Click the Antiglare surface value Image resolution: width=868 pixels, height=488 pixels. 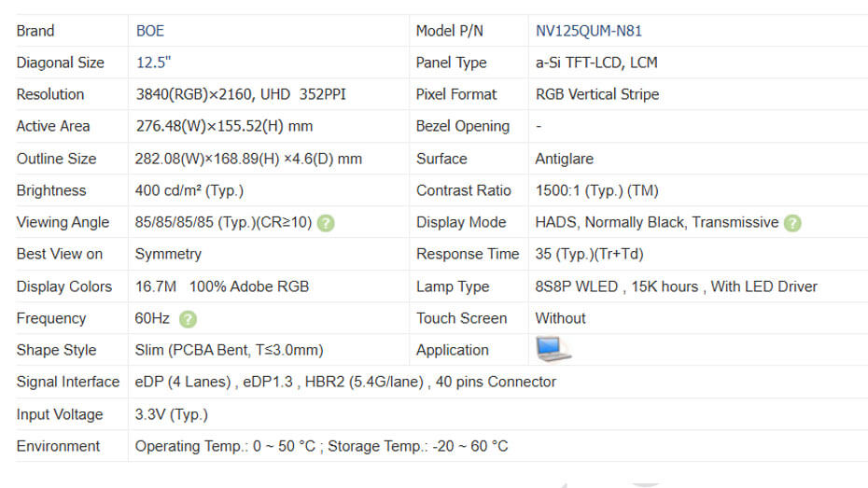click(x=564, y=159)
